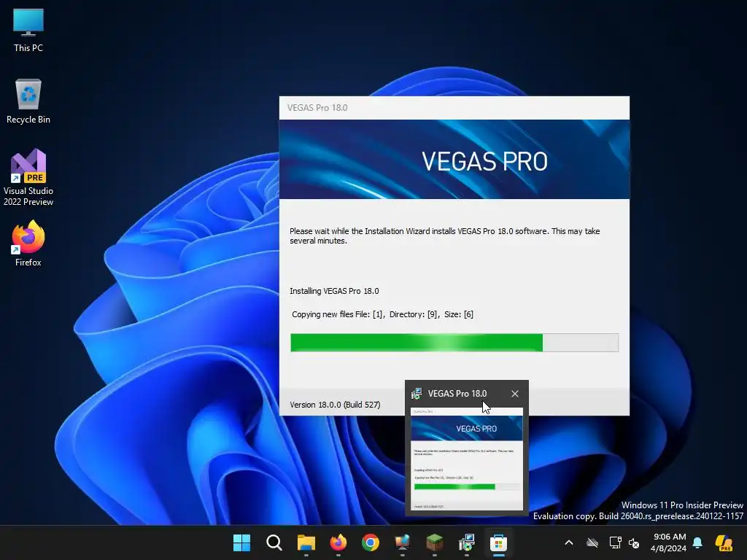
Task: Click the installer window title bar text
Action: point(317,108)
